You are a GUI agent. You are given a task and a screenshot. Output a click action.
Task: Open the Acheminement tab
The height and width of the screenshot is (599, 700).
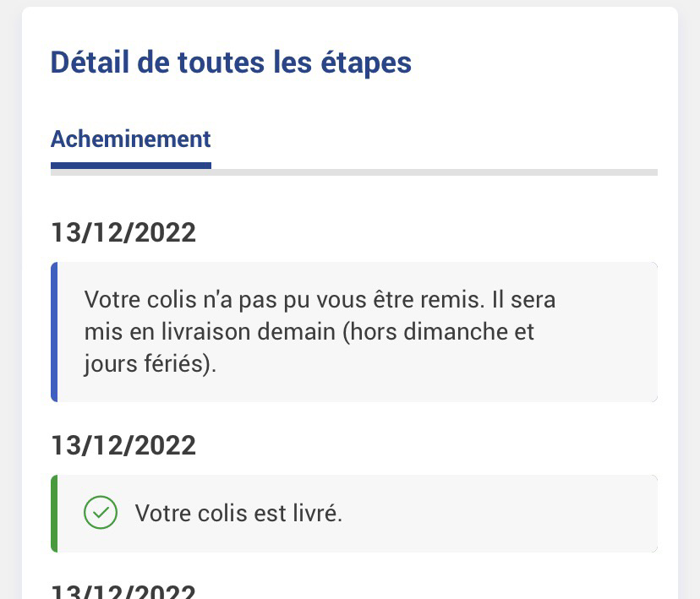130,139
